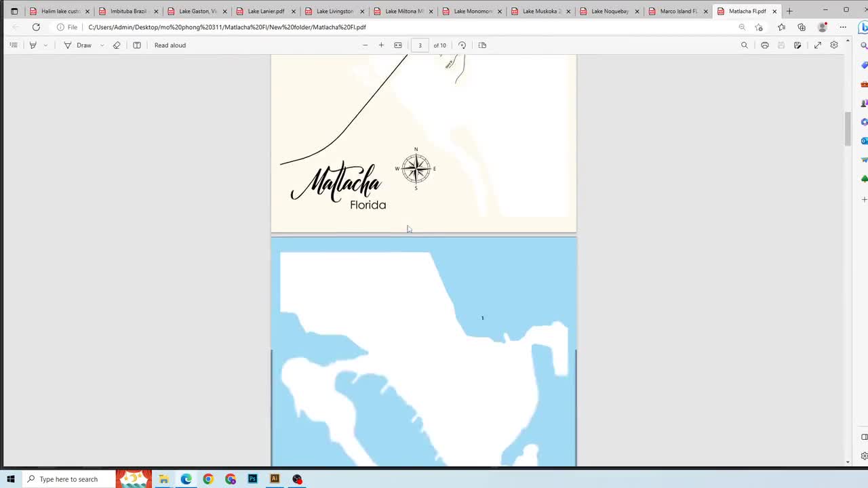Rotate the PDF page
Viewport: 868px width, 488px height.
462,45
